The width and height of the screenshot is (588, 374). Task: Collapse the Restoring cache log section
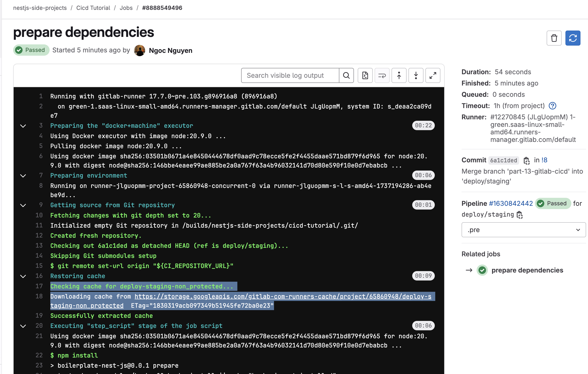(x=23, y=276)
